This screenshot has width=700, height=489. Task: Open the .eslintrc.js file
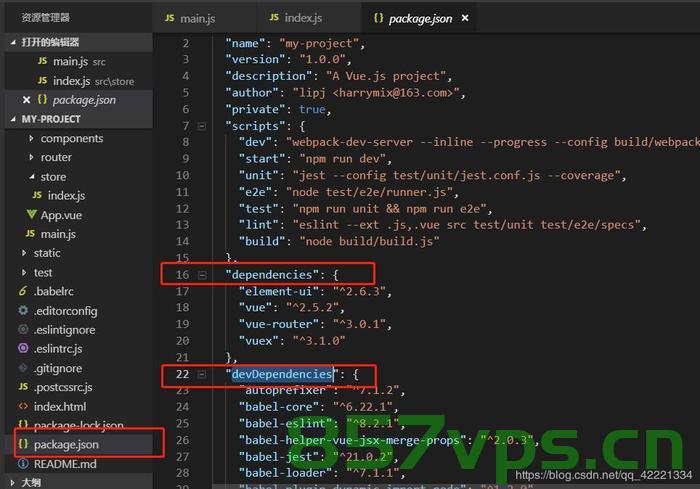(x=58, y=349)
